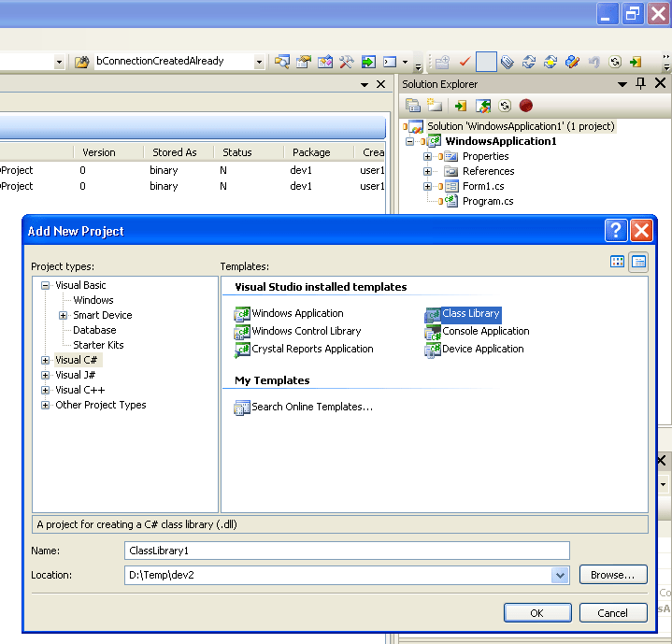Sort by the Package column header
The width and height of the screenshot is (672, 644).
pos(319,152)
